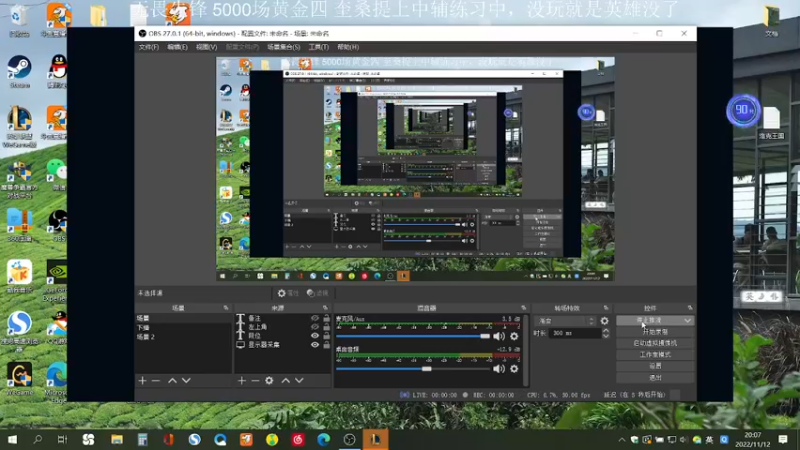The width and height of the screenshot is (800, 450).
Task: Open the Windows Start menu
Action: 12,439
